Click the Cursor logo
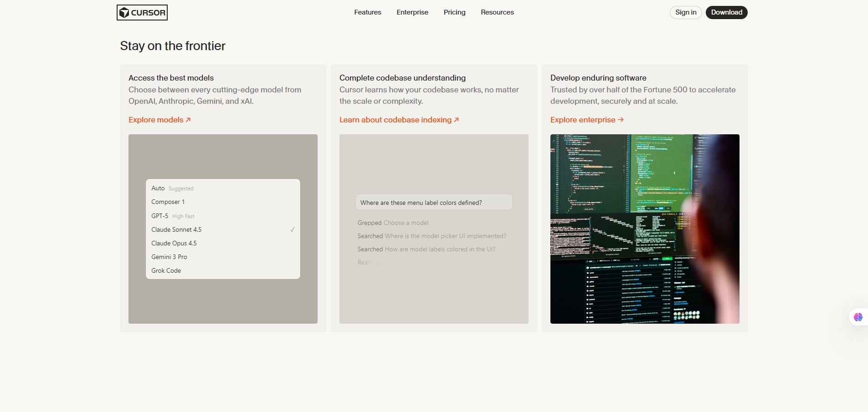Screen dimensions: 868x412 tap(142, 13)
